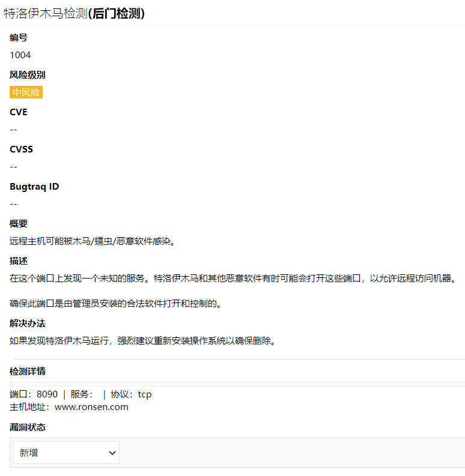Click the CVSS heading label
Screen dimensions: 465x476
(21, 149)
